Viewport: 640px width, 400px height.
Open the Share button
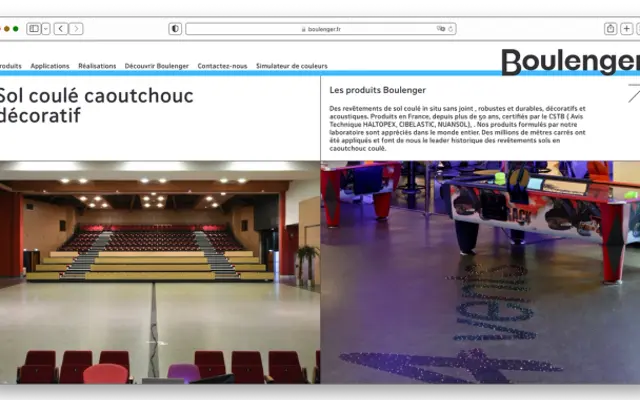pos(610,29)
